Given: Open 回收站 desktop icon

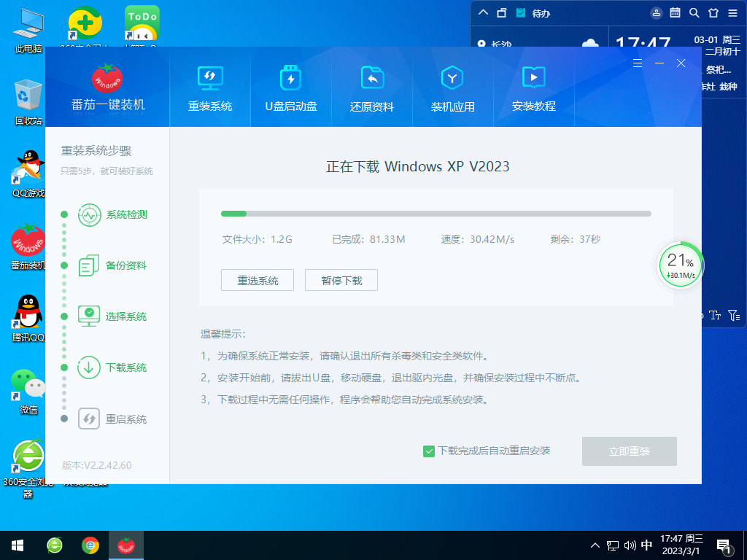Looking at the screenshot, I should (x=28, y=102).
